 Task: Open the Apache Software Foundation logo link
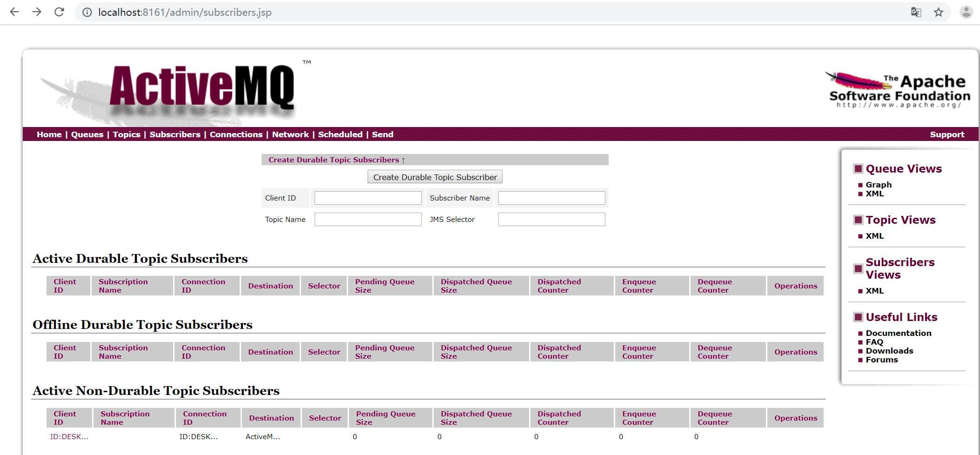[898, 90]
